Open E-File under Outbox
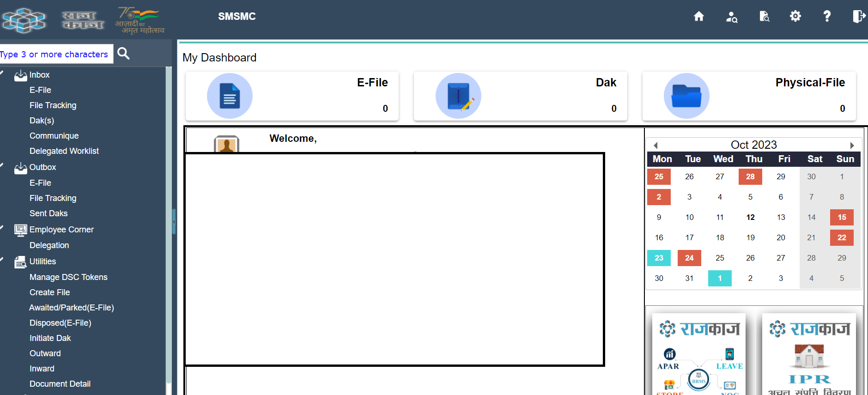This screenshot has height=395, width=868. point(40,183)
